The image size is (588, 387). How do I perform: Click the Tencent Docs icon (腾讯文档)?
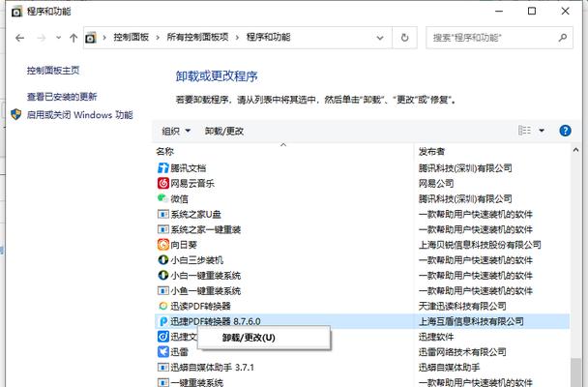coord(163,168)
